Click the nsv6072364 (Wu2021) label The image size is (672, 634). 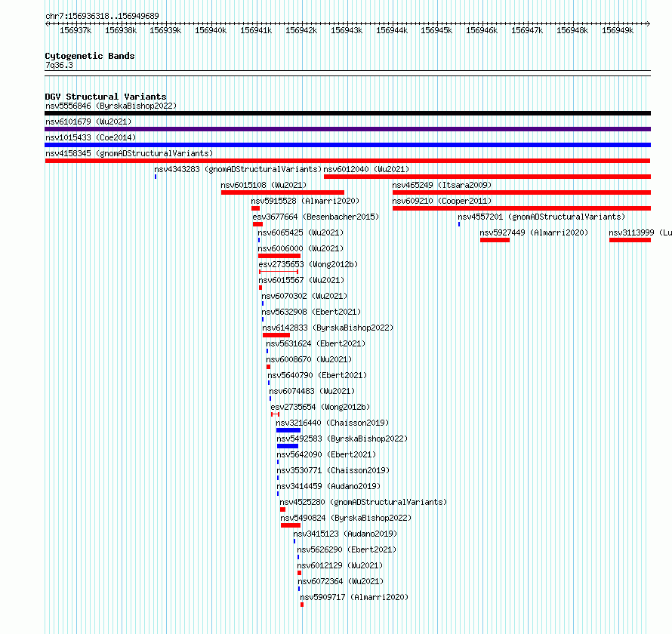pyautogui.click(x=341, y=581)
